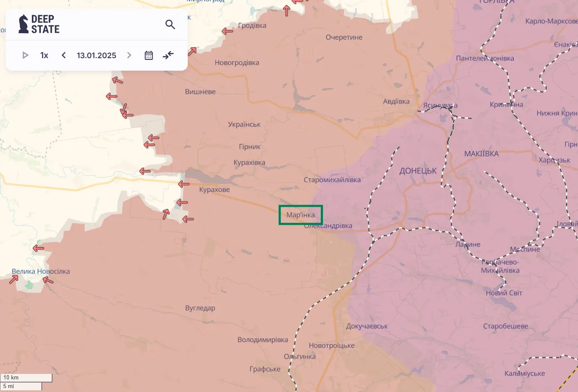The height and width of the screenshot is (392, 578).
Task: Click the Кальміуське label
Action: [525, 373]
